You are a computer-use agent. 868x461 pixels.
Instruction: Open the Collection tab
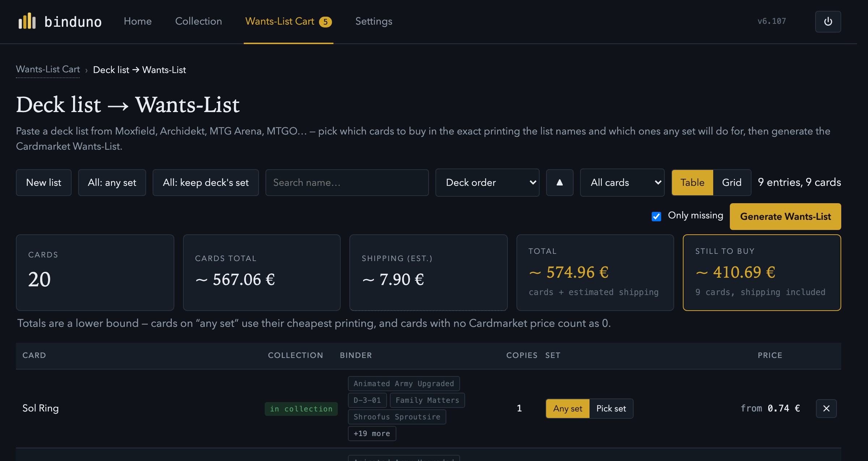click(199, 21)
